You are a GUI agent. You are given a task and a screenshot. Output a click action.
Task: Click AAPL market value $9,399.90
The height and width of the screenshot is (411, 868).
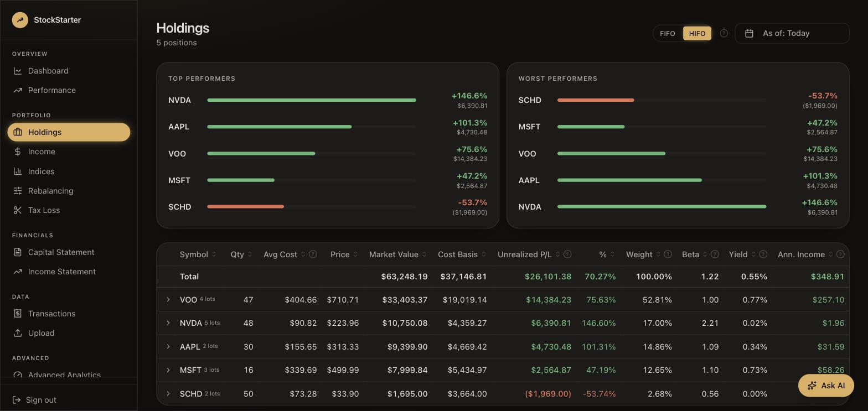(407, 347)
